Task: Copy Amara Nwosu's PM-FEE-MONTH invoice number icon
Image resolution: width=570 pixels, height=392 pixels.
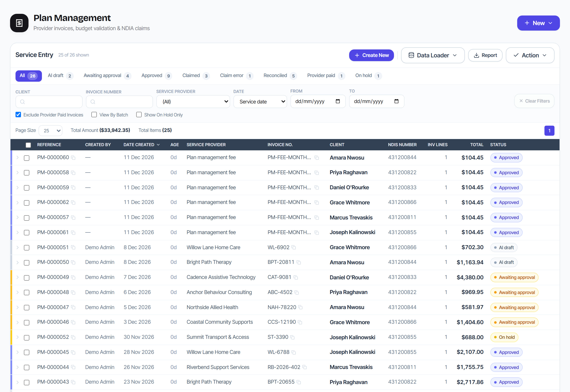Action: 317,158
